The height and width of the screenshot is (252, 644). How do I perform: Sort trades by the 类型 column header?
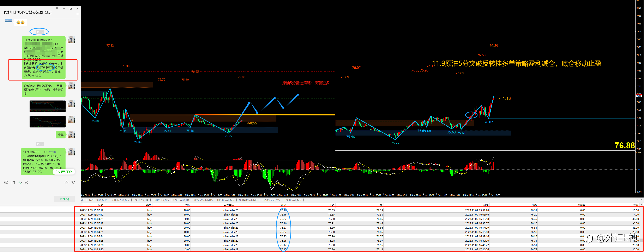tap(149, 205)
